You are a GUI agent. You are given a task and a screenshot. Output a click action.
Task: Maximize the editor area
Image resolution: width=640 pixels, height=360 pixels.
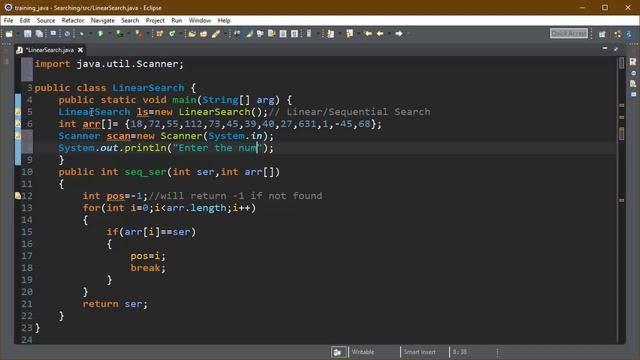[x=616, y=49]
